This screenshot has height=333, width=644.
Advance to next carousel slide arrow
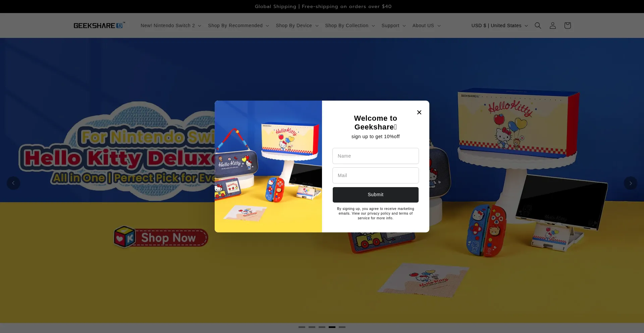click(x=631, y=183)
